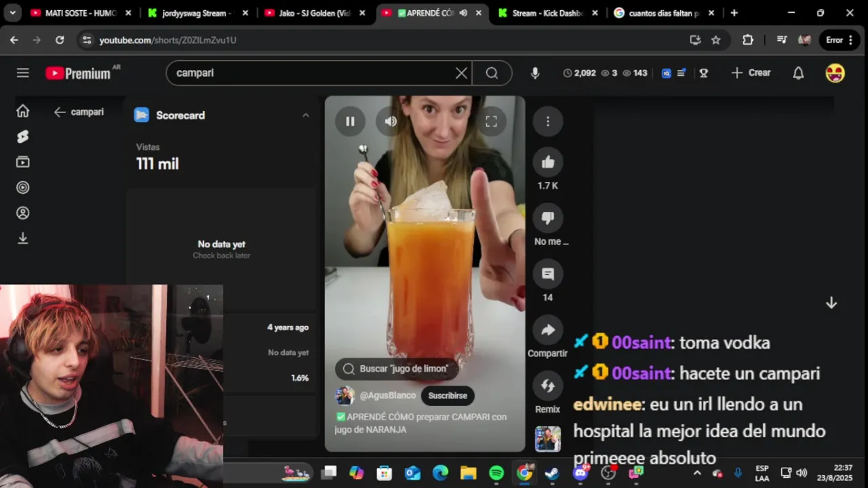This screenshot has width=868, height=488.
Task: Search suggestion Buscar "jugo de limon"
Action: pos(397,369)
